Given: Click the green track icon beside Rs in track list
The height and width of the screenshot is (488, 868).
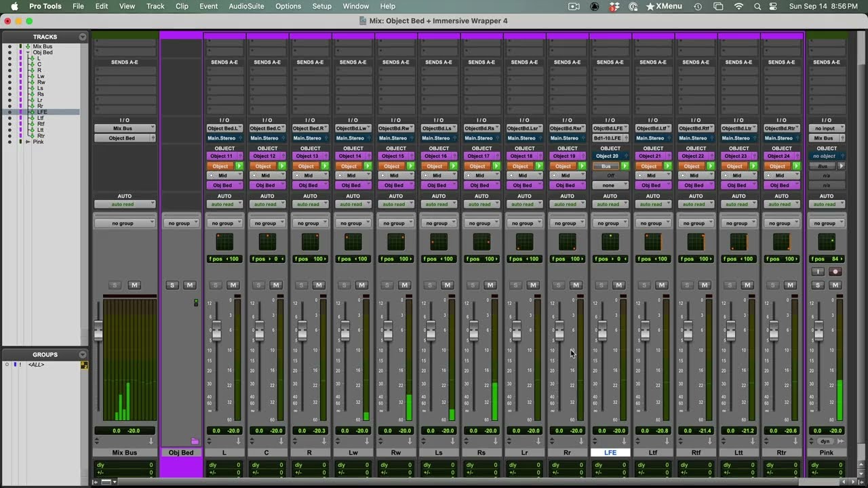Looking at the screenshot, I should pos(32,94).
